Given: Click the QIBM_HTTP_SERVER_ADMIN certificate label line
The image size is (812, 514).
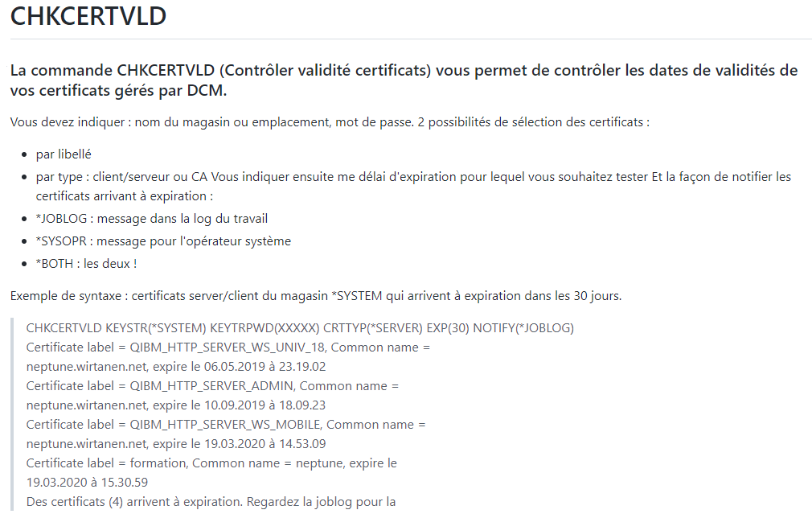Looking at the screenshot, I should (212, 386).
